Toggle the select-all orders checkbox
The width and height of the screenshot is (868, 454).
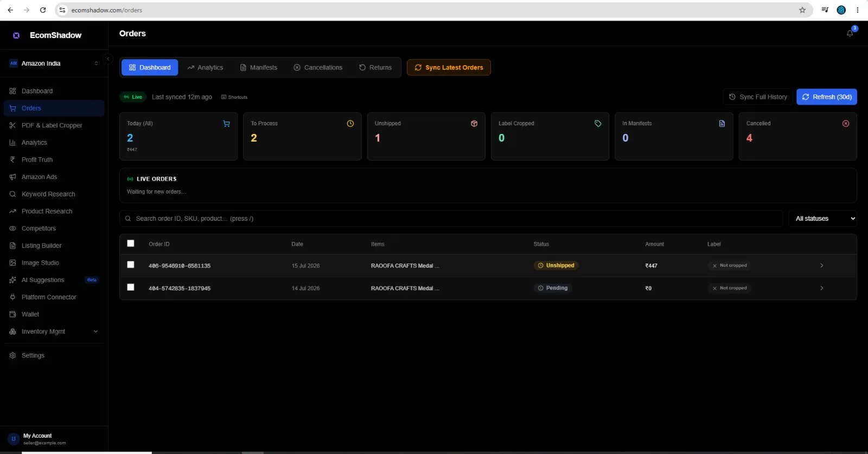[x=131, y=244]
